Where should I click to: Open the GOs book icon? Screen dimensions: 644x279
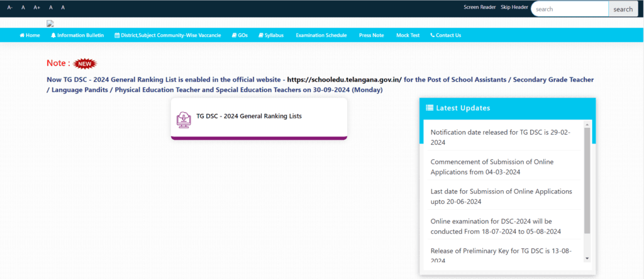point(234,35)
